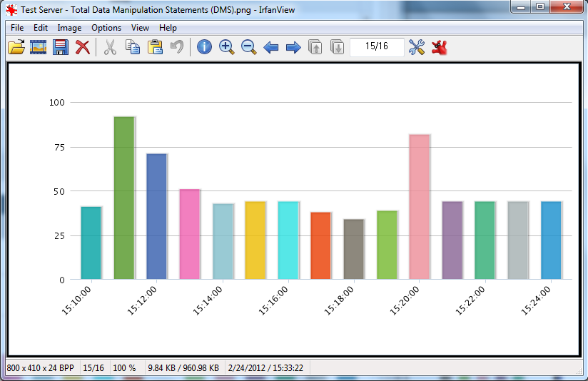Click the 100 value on the y-axis
This screenshot has width=588, height=381.
point(57,102)
